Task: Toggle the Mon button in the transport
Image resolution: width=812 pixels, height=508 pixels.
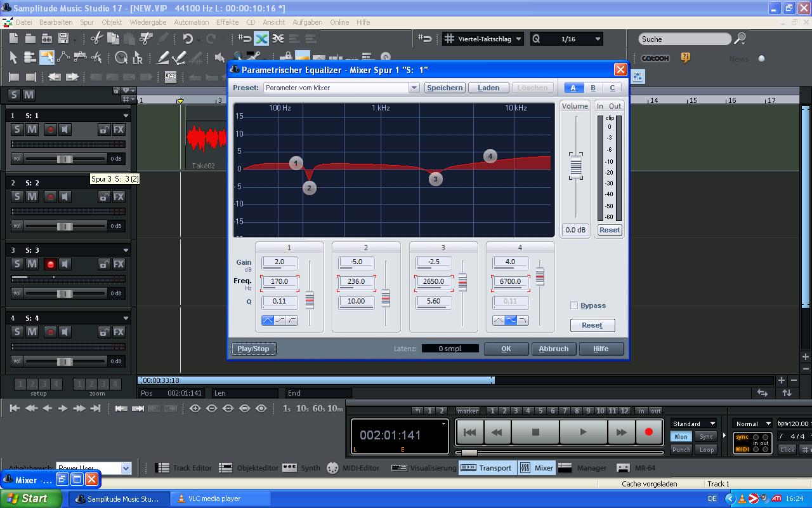Action: (x=681, y=436)
